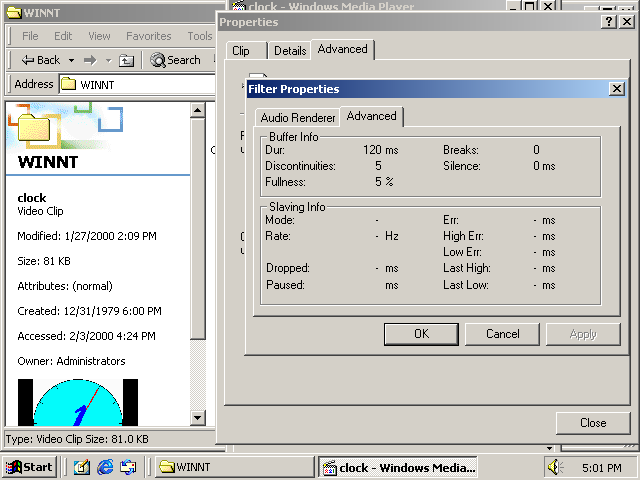Close the Properties dialog with X

point(627,22)
